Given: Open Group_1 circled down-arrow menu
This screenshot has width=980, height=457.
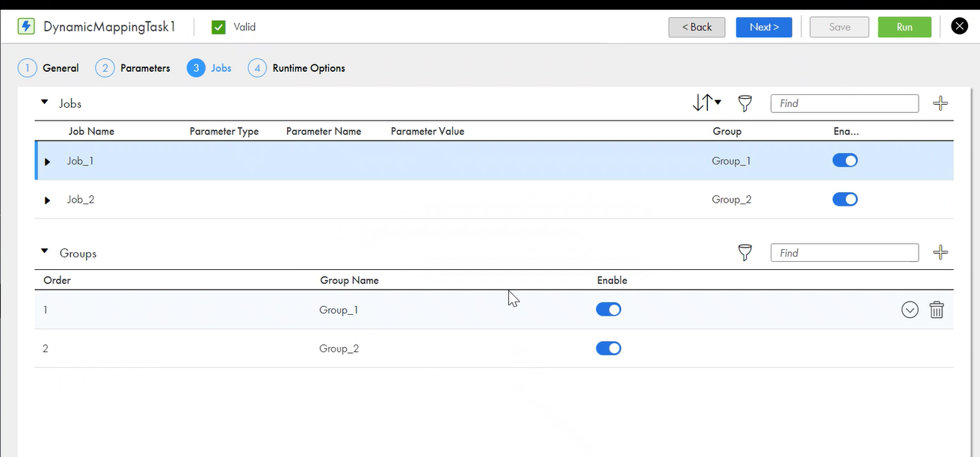Looking at the screenshot, I should (910, 310).
